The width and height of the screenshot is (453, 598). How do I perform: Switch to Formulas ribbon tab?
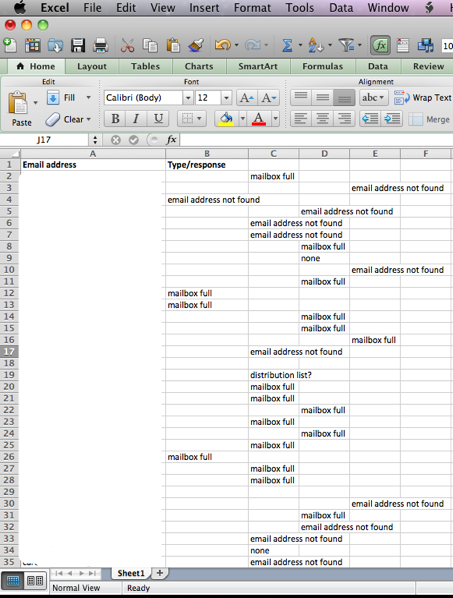(323, 66)
